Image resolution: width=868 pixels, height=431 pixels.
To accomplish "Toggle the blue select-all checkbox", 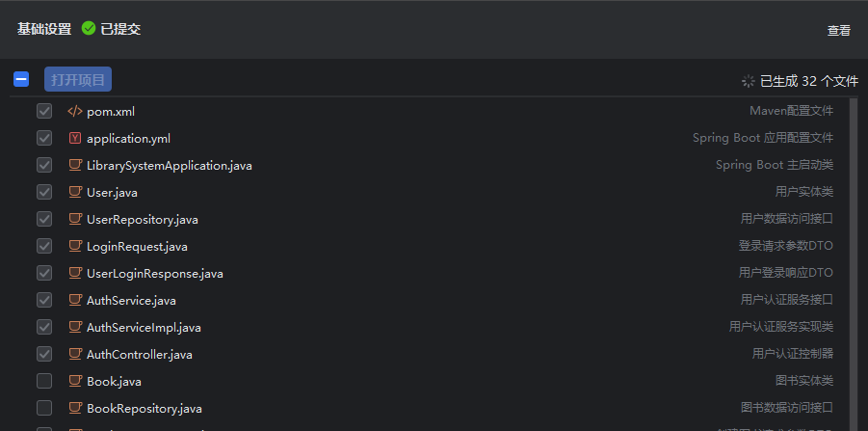I will tap(21, 80).
